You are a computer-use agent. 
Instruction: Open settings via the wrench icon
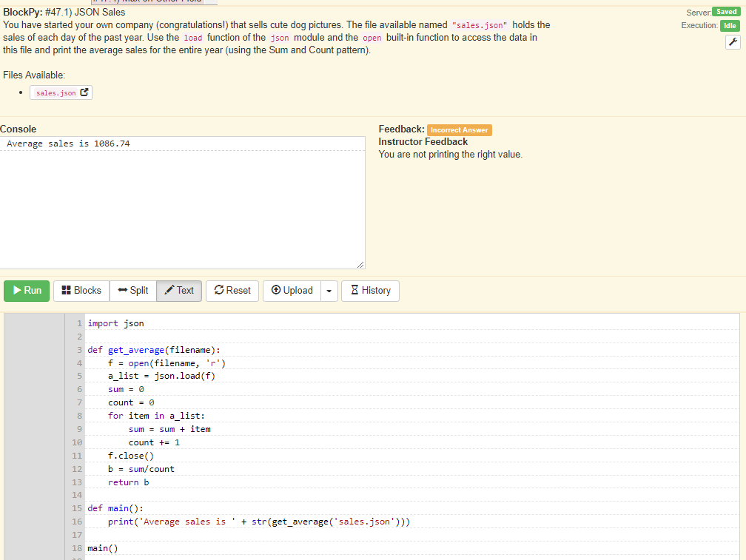tap(733, 41)
